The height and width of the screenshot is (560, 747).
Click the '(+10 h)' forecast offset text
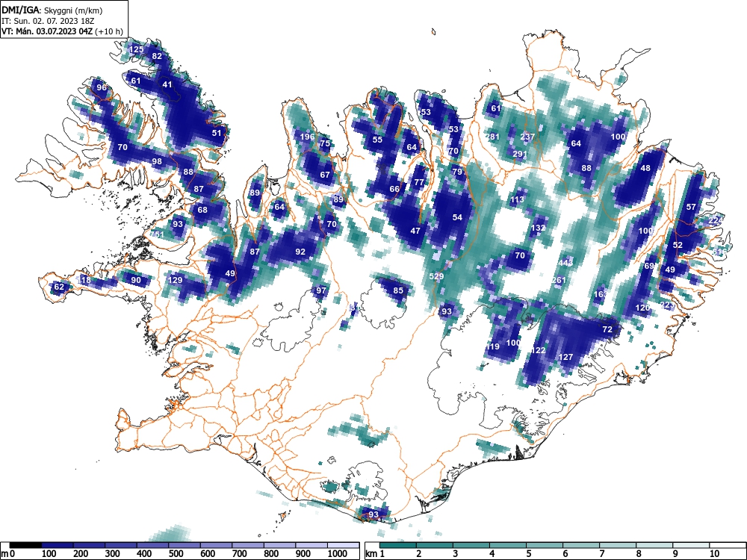click(109, 32)
